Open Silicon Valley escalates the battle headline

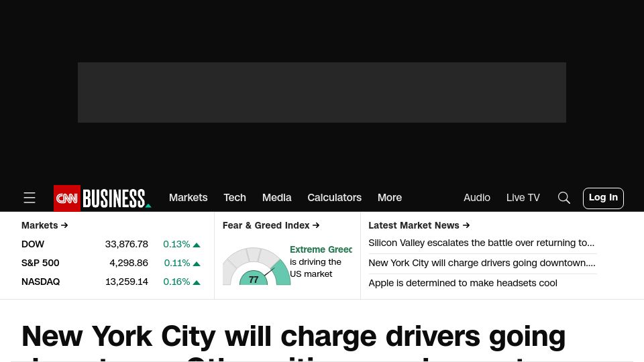[x=482, y=243]
